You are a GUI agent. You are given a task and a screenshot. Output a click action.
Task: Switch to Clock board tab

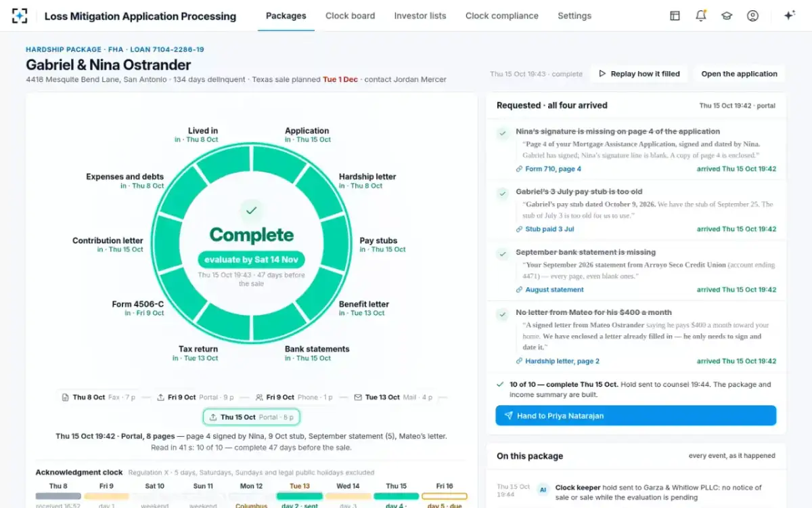click(350, 16)
